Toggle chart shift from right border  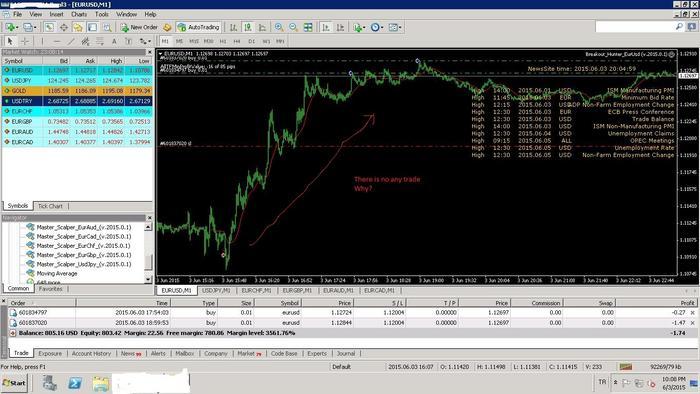pyautogui.click(x=340, y=27)
